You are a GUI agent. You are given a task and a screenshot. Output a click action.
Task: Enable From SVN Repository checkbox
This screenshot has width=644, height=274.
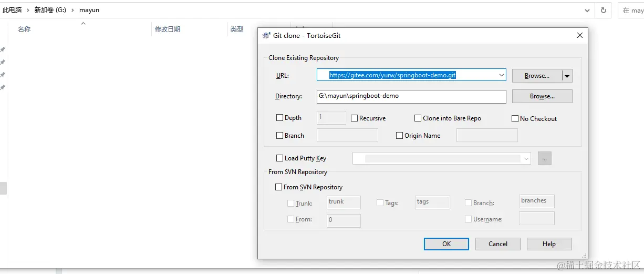(x=279, y=187)
